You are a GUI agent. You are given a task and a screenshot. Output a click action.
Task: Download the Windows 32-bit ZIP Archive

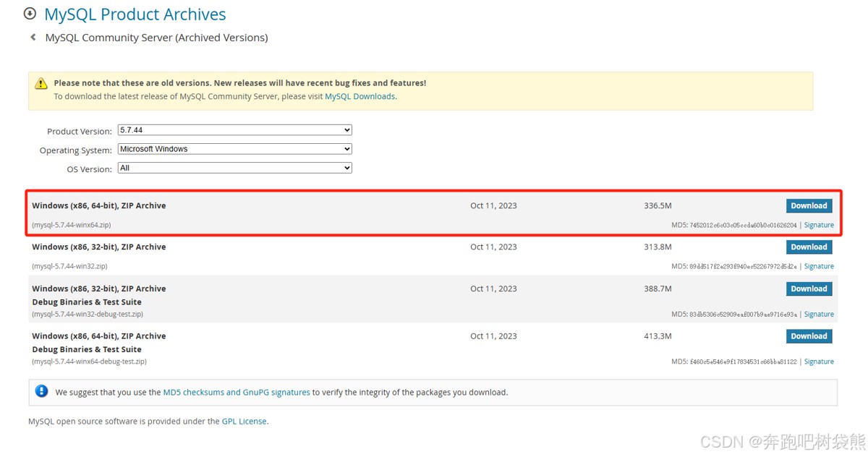[809, 247]
